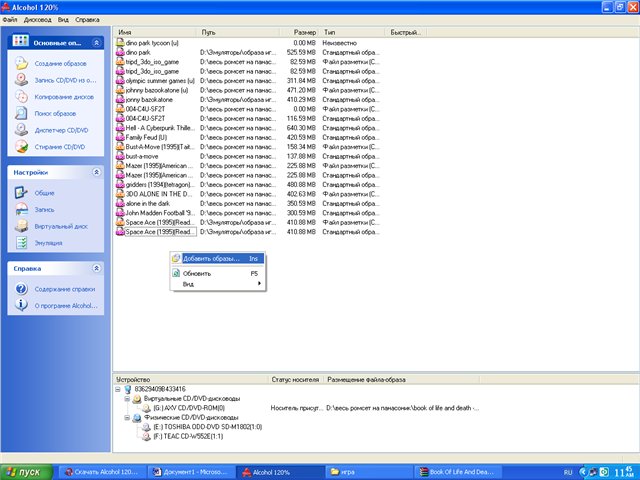Sort list by Размер column header
The width and height of the screenshot is (640, 480).
pyautogui.click(x=306, y=33)
